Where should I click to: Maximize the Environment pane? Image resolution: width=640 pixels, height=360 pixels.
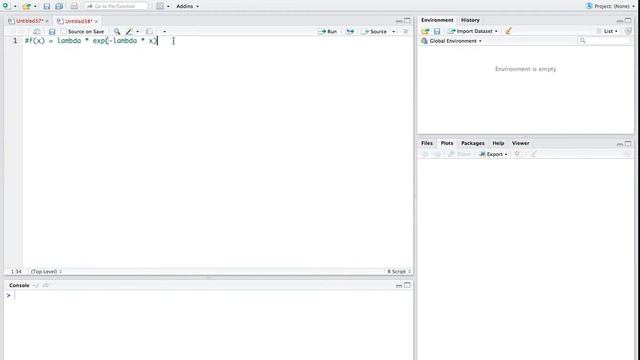[x=628, y=20]
